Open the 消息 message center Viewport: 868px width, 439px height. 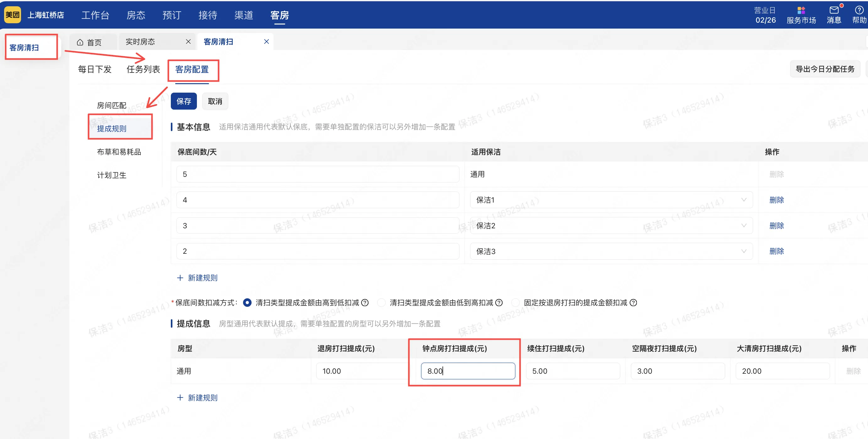834,14
